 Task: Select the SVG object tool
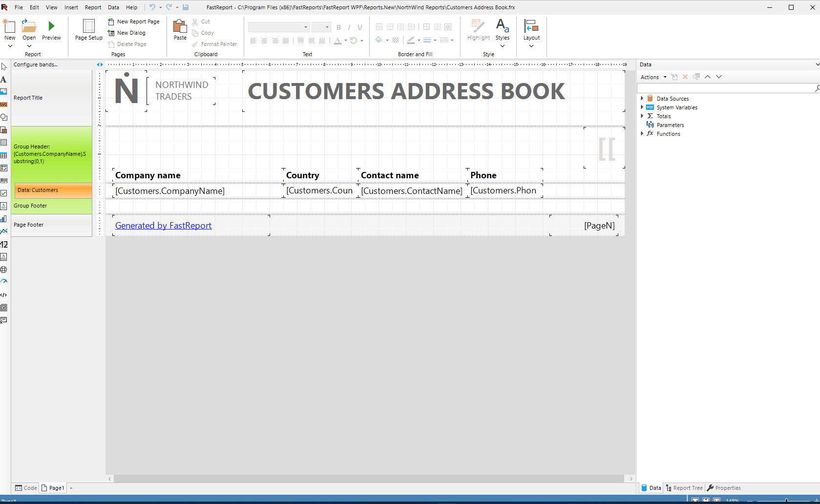tap(3, 105)
